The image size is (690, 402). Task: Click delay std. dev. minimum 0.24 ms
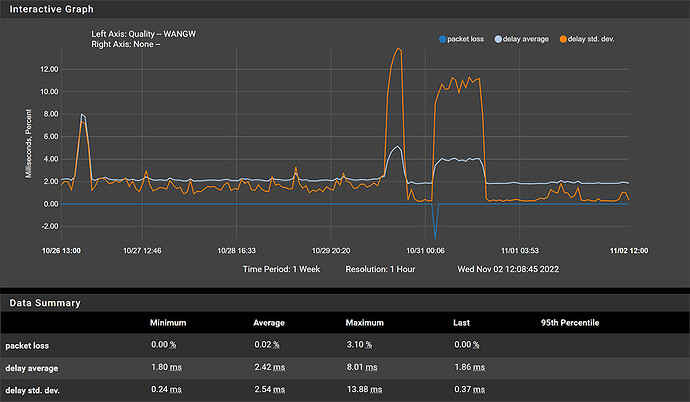pyautogui.click(x=166, y=390)
